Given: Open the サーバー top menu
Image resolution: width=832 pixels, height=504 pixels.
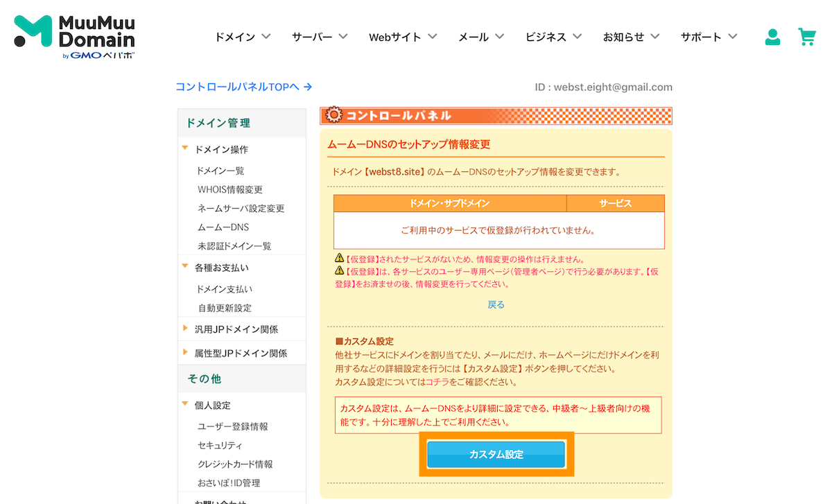Looking at the screenshot, I should tap(312, 37).
